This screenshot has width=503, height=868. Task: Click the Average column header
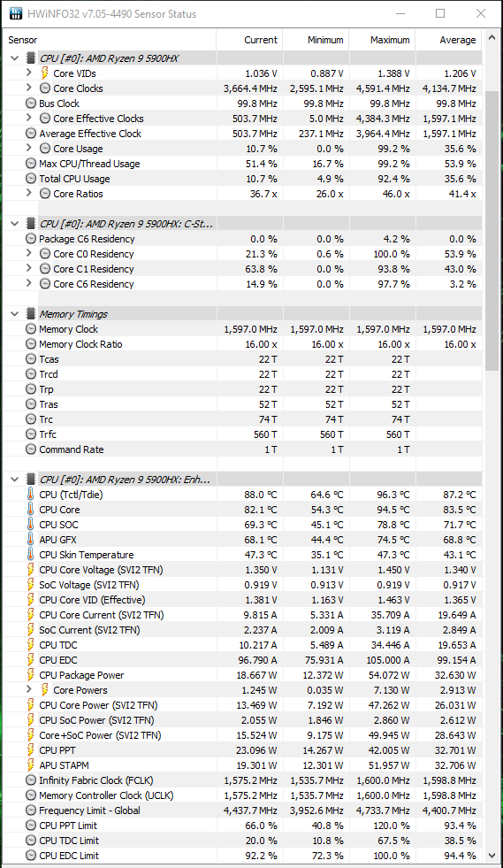(449, 40)
